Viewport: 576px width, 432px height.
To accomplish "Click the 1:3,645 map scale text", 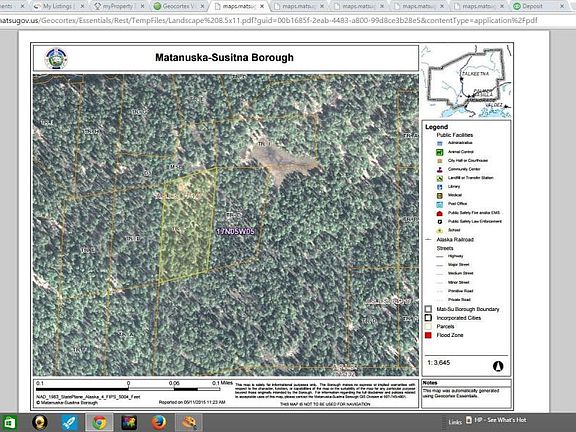I will coord(438,363).
